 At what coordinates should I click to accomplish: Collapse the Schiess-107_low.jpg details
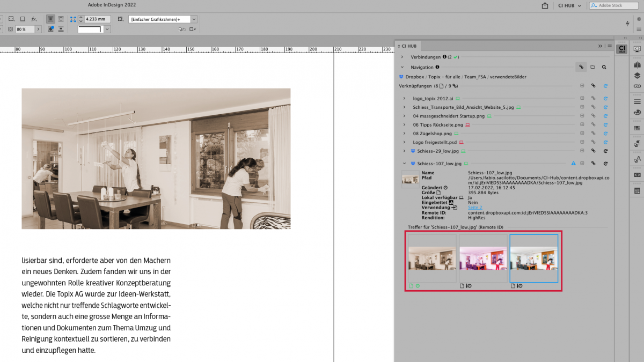[404, 164]
